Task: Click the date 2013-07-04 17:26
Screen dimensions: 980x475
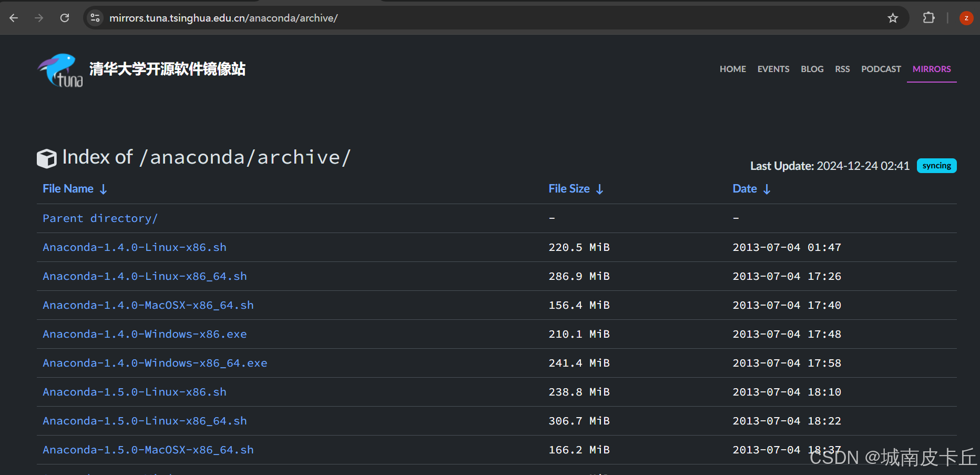Action: pyautogui.click(x=787, y=276)
